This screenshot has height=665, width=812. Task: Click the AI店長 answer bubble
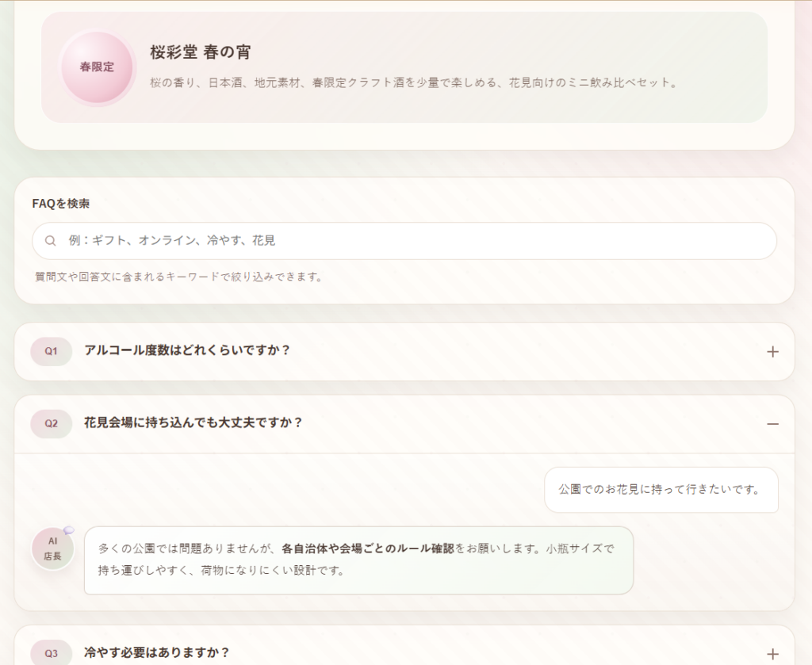358,560
